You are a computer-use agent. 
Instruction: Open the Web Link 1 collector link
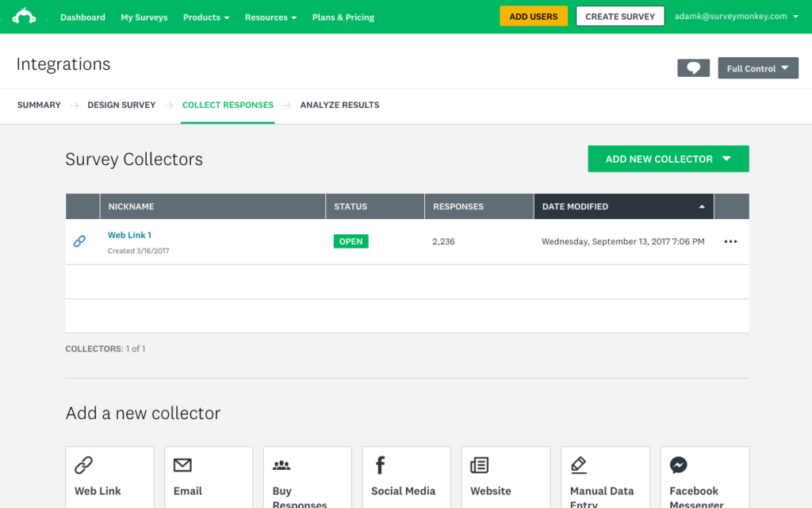coord(129,235)
